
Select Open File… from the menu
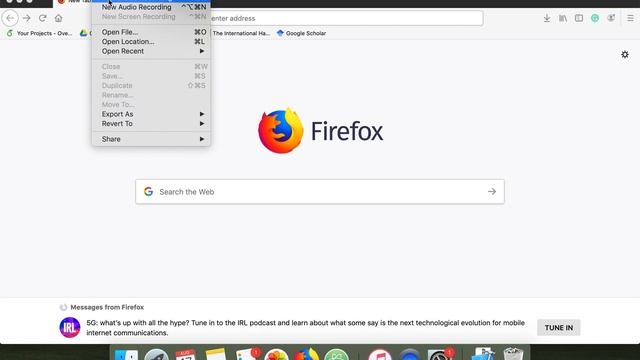[x=151, y=32]
